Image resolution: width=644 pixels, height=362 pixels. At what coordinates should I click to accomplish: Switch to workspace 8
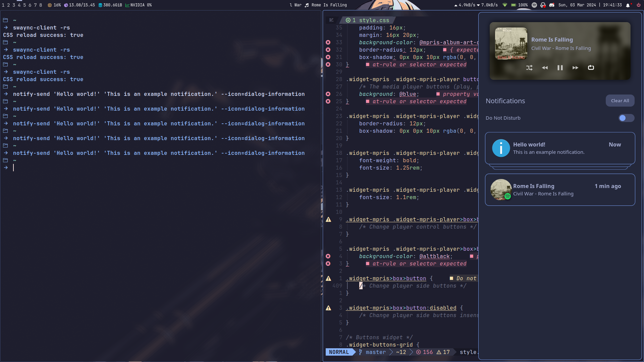[x=41, y=5]
